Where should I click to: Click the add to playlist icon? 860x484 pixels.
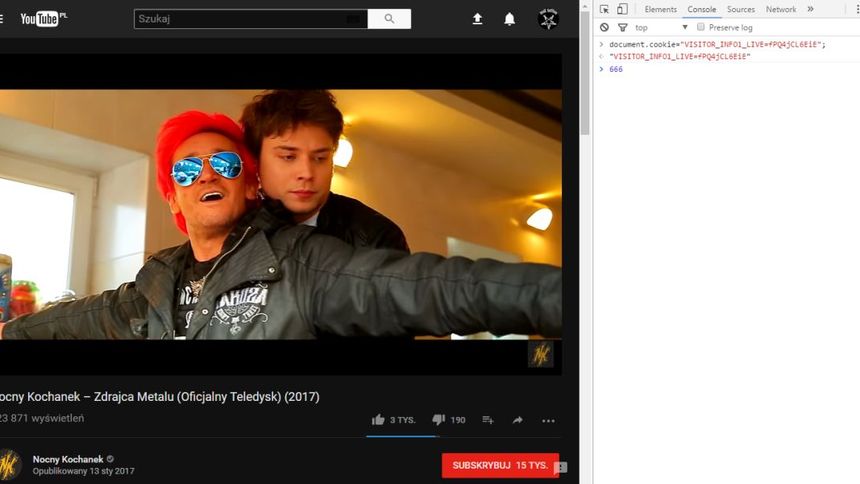coord(488,420)
